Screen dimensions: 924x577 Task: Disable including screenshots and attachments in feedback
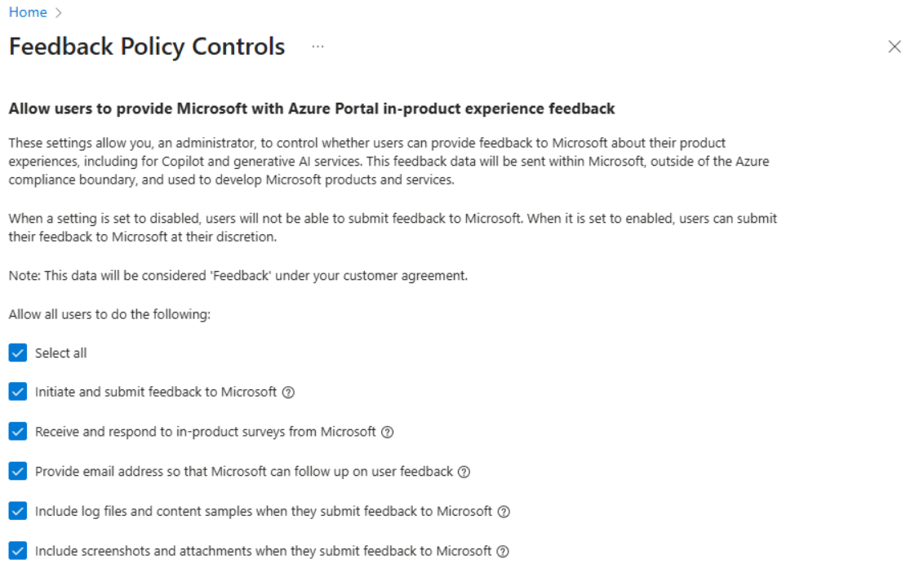coord(20,550)
